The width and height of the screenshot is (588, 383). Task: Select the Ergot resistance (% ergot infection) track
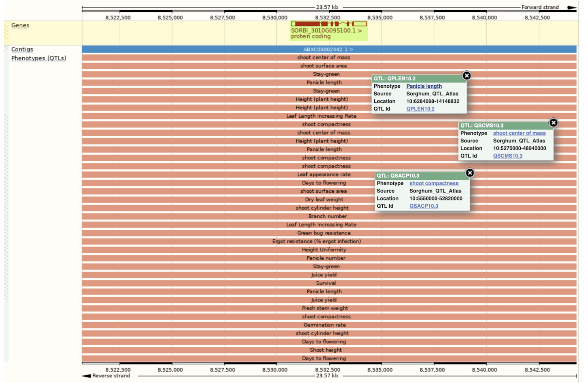329,241
